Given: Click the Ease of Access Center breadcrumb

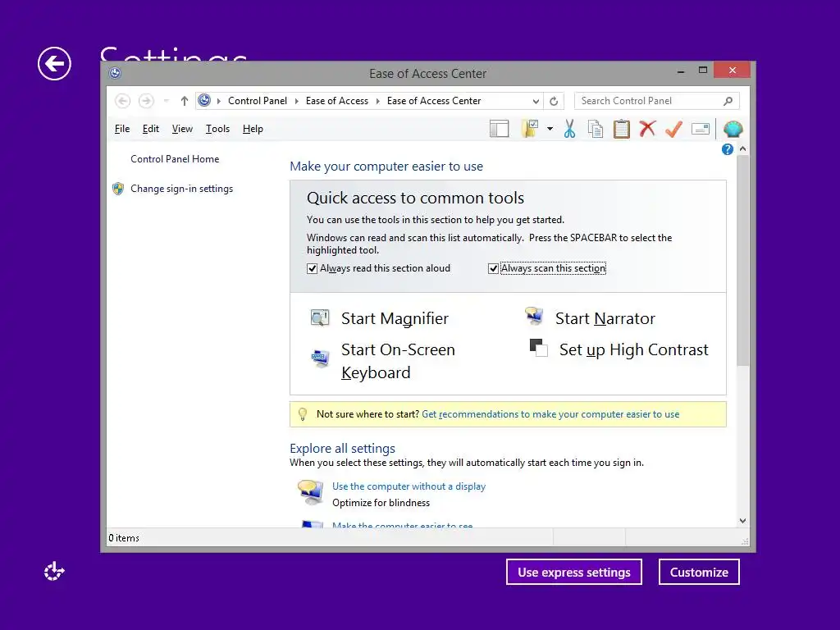Looking at the screenshot, I should point(434,101).
